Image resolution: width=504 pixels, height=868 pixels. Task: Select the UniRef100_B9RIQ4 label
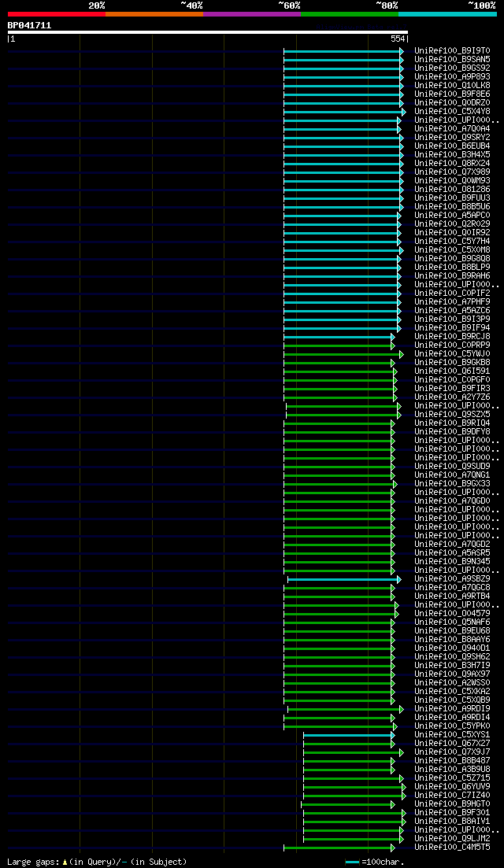(452, 423)
